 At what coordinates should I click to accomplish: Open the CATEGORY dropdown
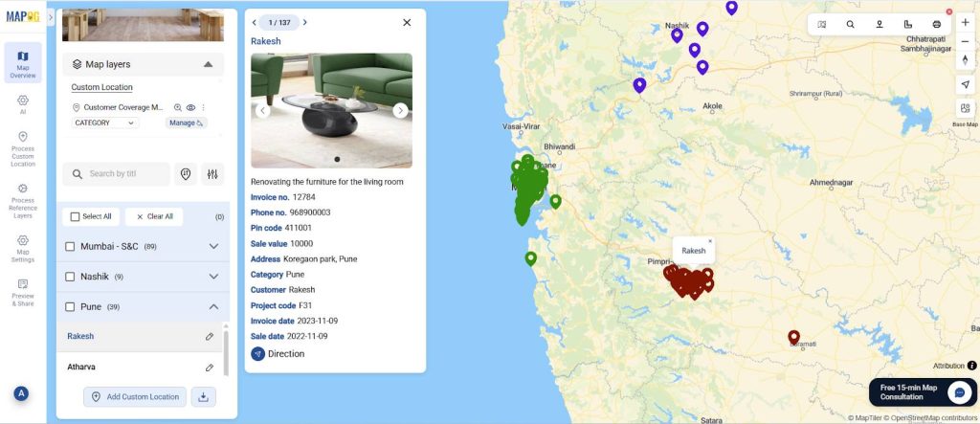point(104,123)
